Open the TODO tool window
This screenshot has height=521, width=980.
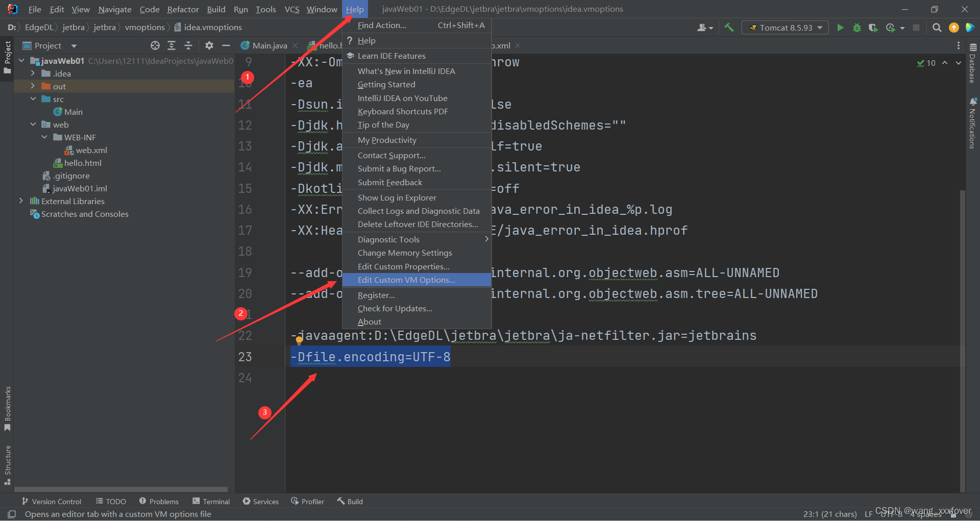111,502
